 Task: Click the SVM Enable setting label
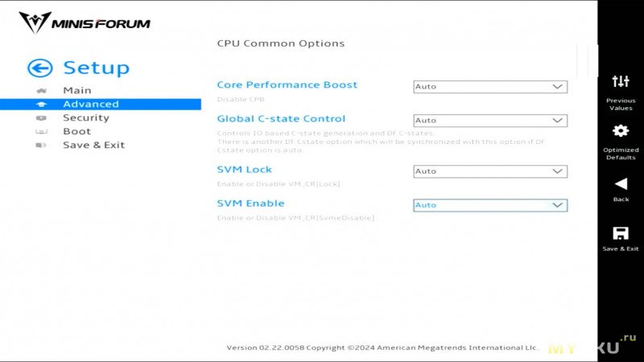[x=250, y=204]
